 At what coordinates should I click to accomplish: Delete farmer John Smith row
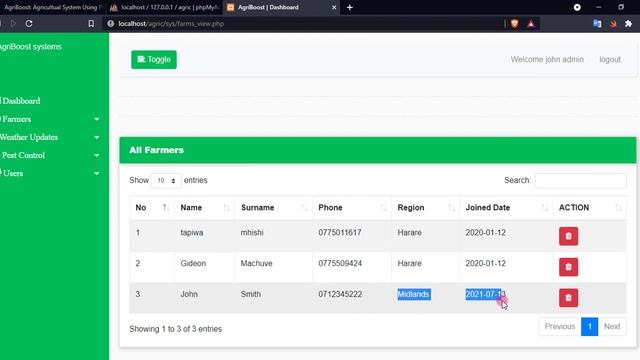click(x=568, y=298)
